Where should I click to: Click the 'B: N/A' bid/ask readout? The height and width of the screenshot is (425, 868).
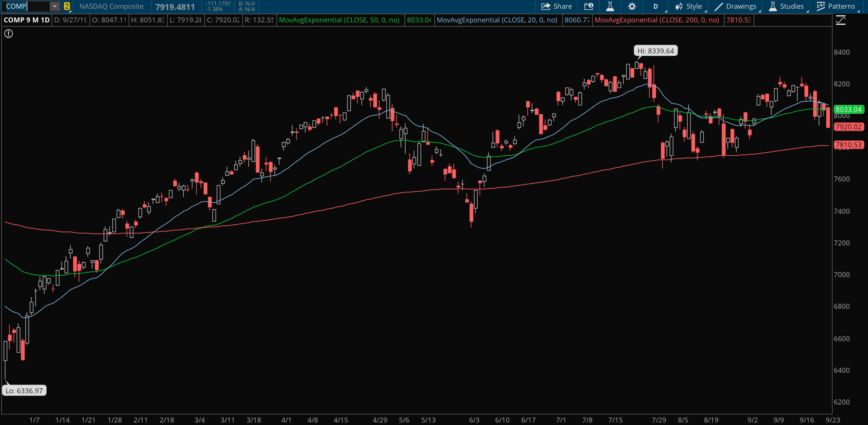tap(247, 3)
